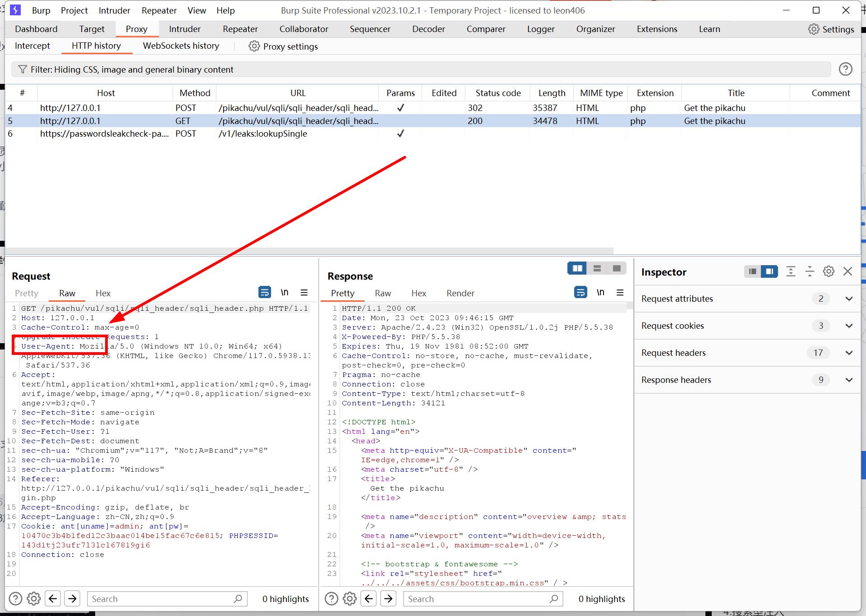The width and height of the screenshot is (866, 616).
Task: Dock Inspector panel to right layout
Action: coord(769,271)
